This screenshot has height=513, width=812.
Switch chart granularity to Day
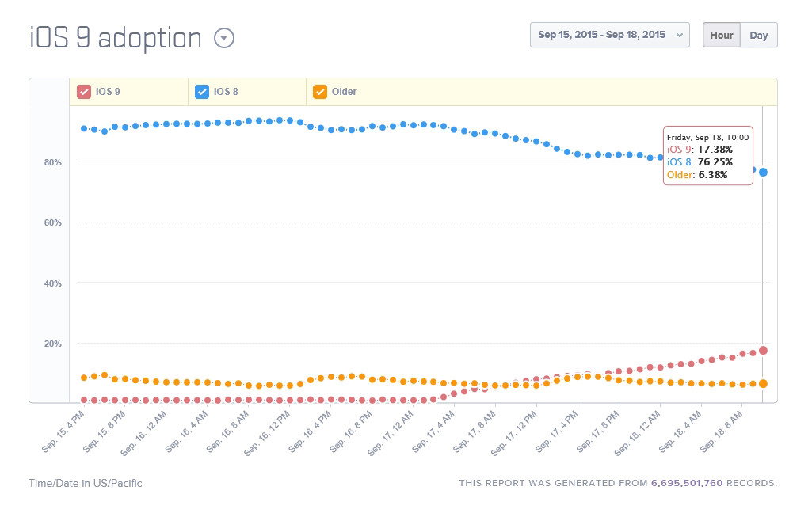pos(758,35)
